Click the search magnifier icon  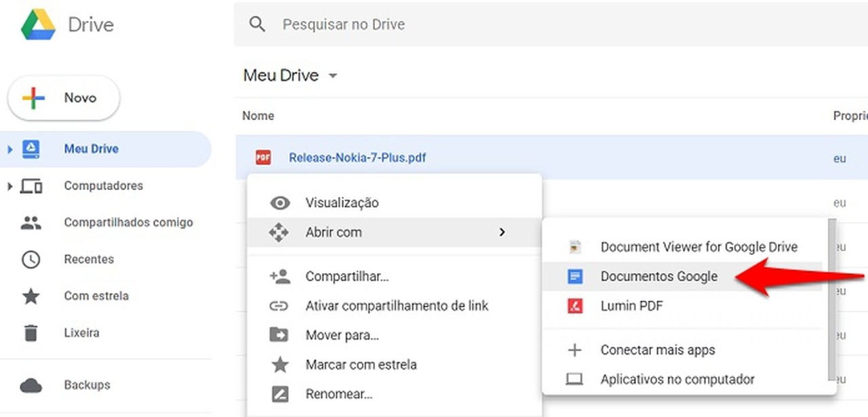click(x=257, y=24)
